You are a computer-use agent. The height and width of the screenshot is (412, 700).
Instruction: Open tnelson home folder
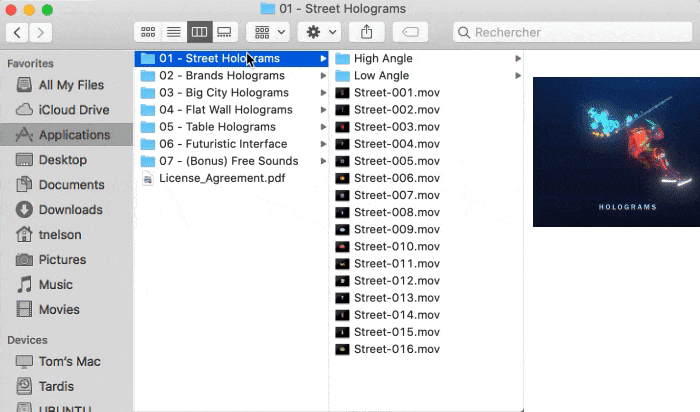67,235
